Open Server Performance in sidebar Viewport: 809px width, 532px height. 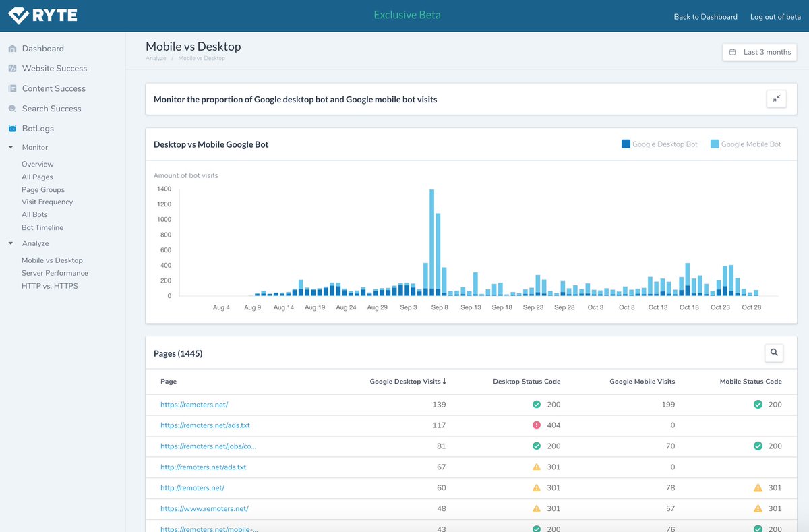(x=55, y=273)
